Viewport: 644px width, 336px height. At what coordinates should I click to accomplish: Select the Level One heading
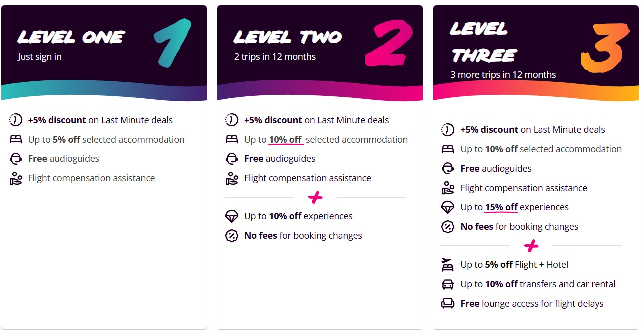tap(71, 37)
